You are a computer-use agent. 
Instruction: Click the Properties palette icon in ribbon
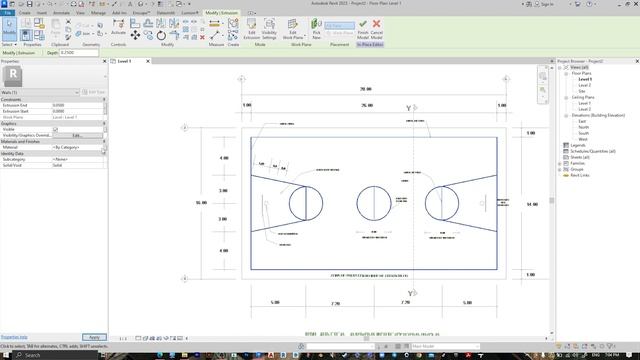point(26,35)
